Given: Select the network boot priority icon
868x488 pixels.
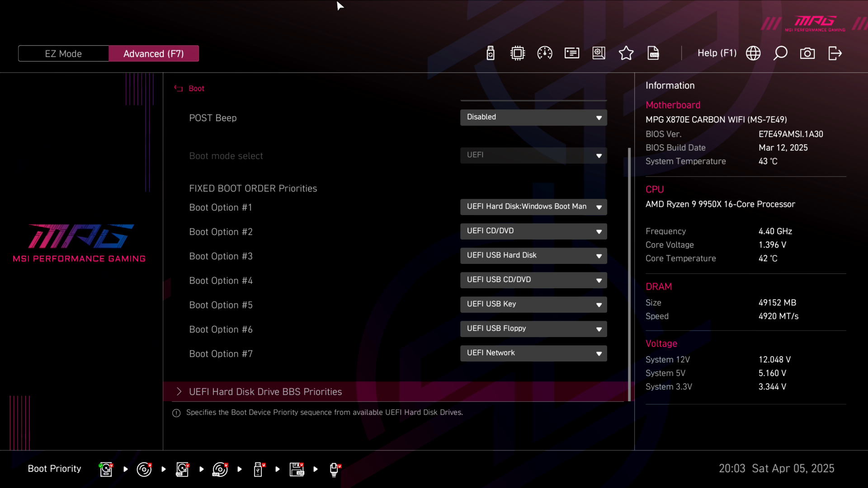Looking at the screenshot, I should point(335,469).
